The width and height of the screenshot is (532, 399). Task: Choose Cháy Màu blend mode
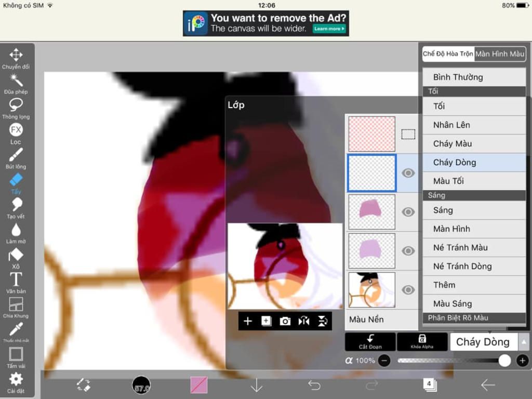pos(474,143)
